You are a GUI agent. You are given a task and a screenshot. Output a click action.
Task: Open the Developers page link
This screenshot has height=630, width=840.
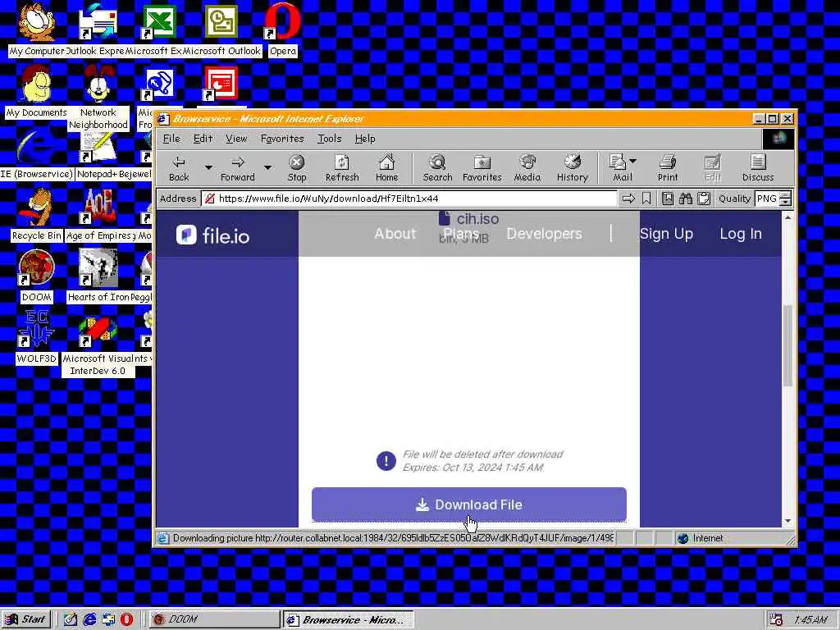tap(545, 234)
